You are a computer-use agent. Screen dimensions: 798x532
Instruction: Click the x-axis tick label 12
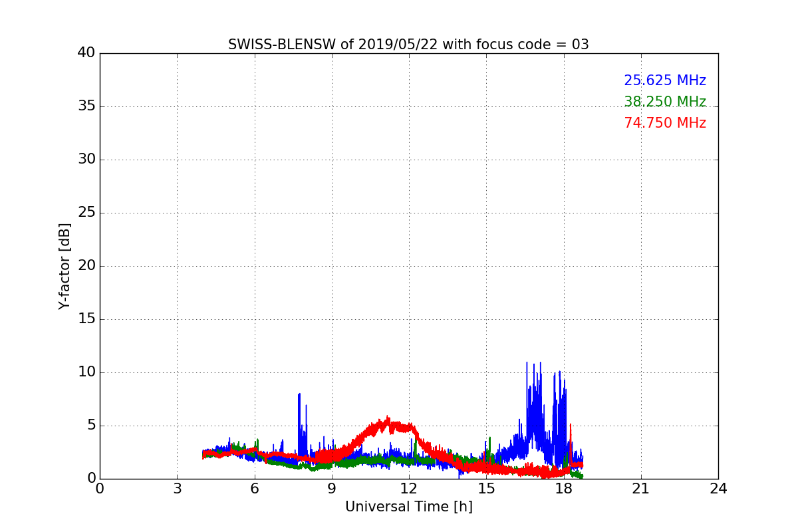(x=409, y=488)
